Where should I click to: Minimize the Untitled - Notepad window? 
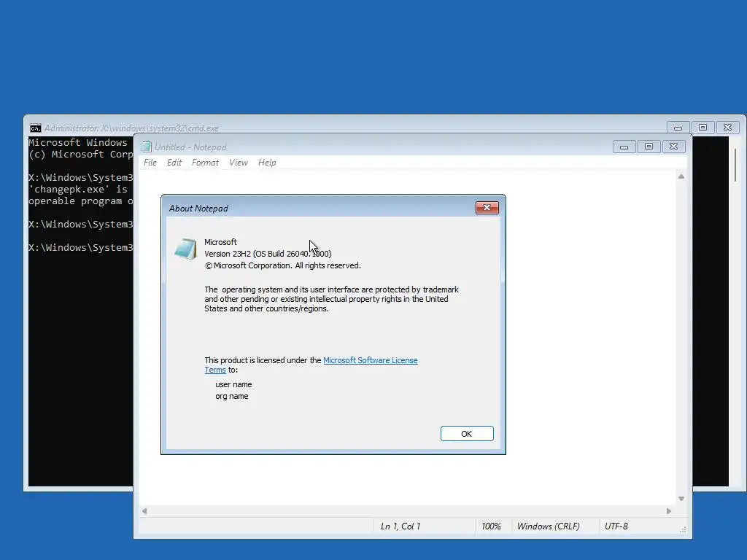(624, 147)
